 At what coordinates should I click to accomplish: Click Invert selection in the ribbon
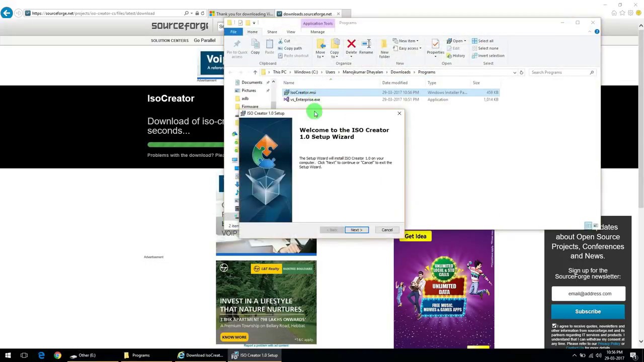(x=488, y=56)
